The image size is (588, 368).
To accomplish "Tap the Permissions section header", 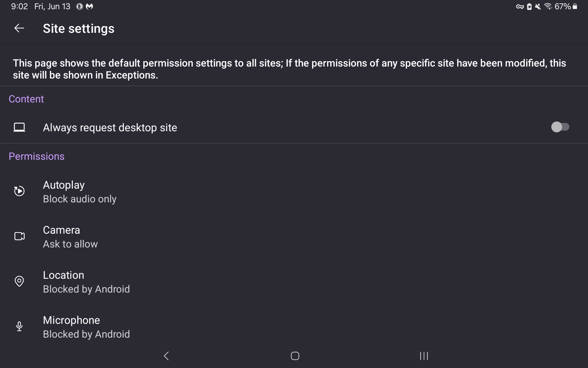I will (36, 156).
